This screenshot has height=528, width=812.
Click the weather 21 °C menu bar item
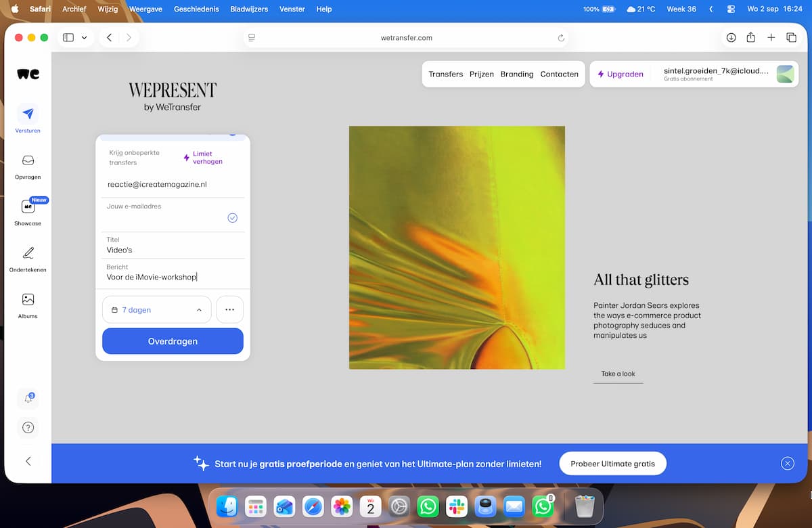pos(641,9)
